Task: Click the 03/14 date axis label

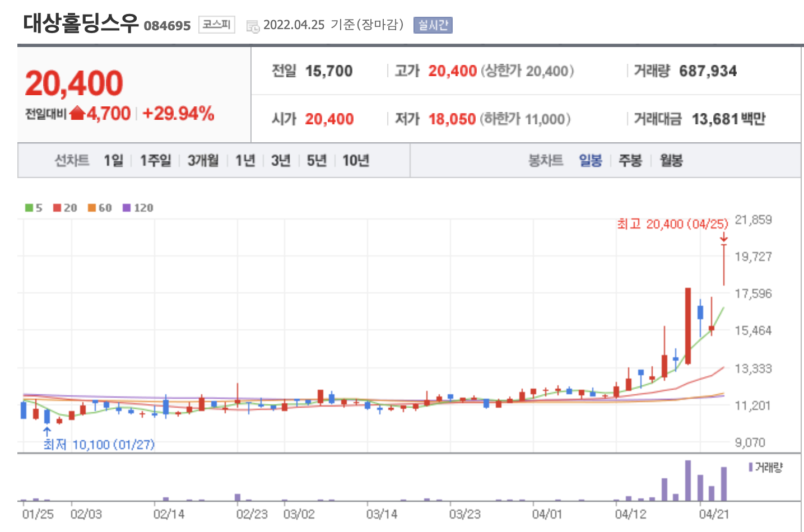Action: click(x=382, y=514)
